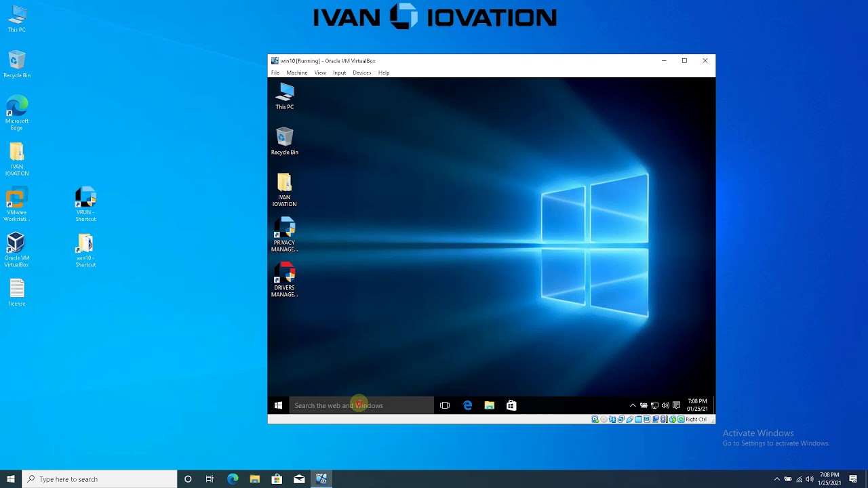Launch Edge from the host taskbar
Viewport: 868px width, 488px height.
coord(233,479)
